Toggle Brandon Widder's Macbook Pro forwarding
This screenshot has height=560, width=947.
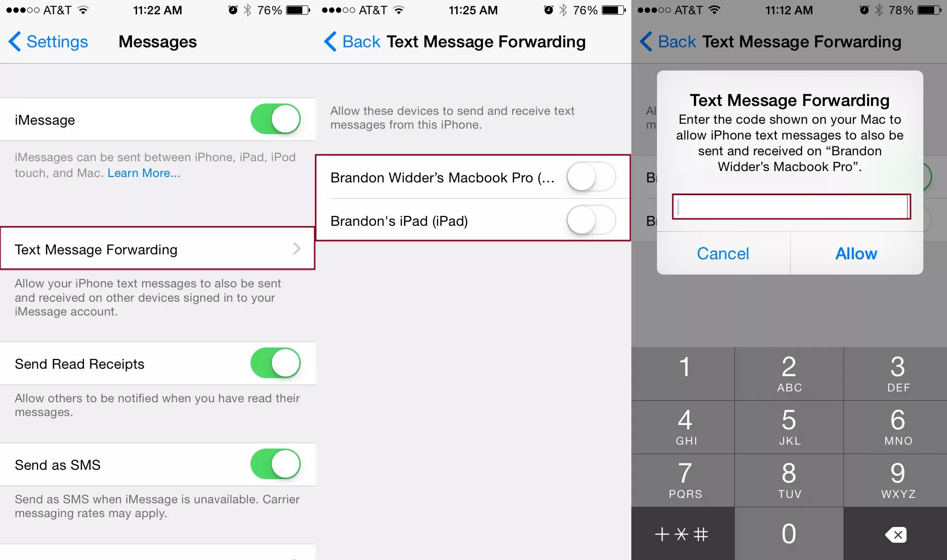589,175
